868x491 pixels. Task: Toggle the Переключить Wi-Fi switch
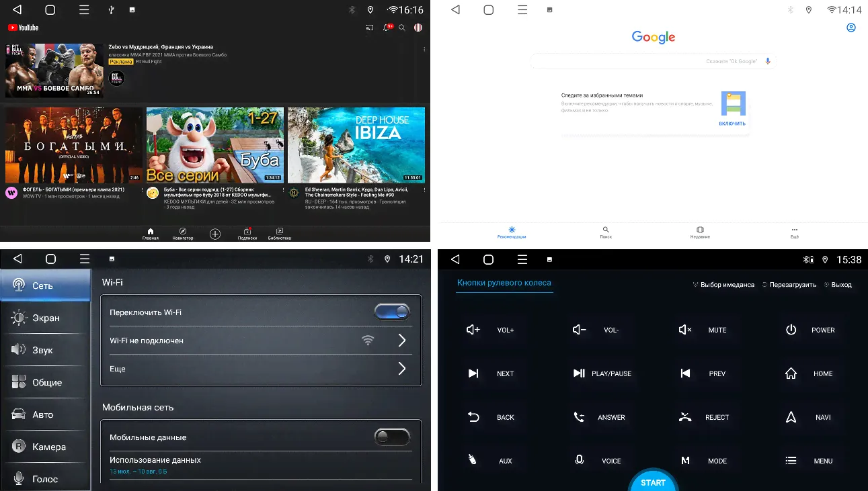[392, 312]
